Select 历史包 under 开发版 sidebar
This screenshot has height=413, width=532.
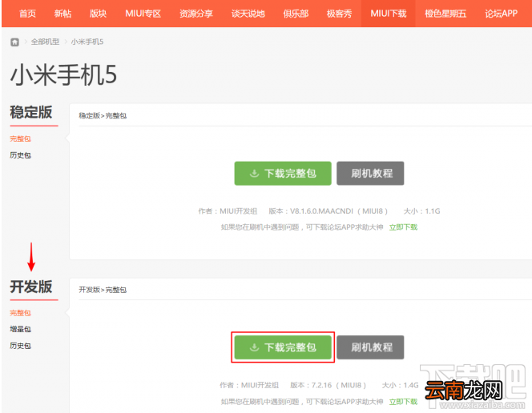point(20,346)
